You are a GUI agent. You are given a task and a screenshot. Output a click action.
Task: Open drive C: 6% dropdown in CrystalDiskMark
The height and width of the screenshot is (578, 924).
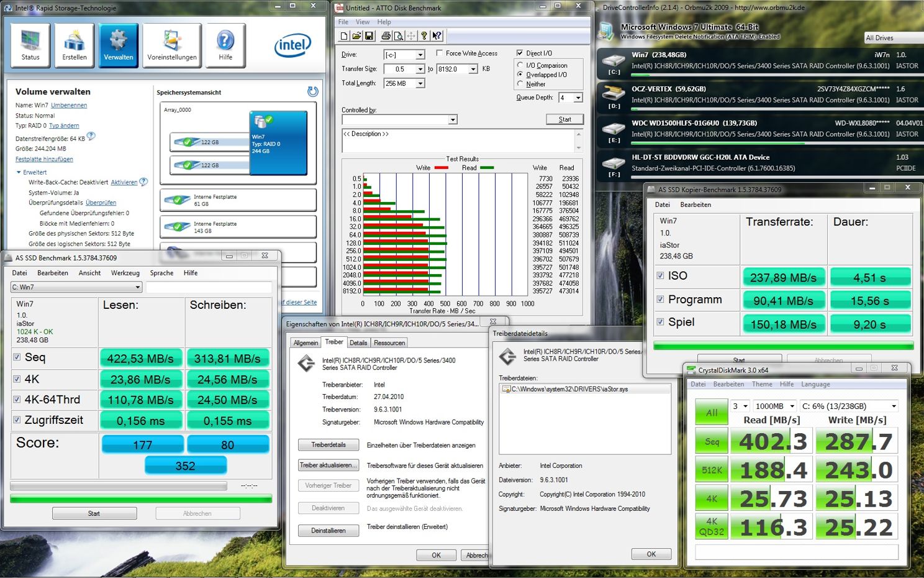click(849, 406)
